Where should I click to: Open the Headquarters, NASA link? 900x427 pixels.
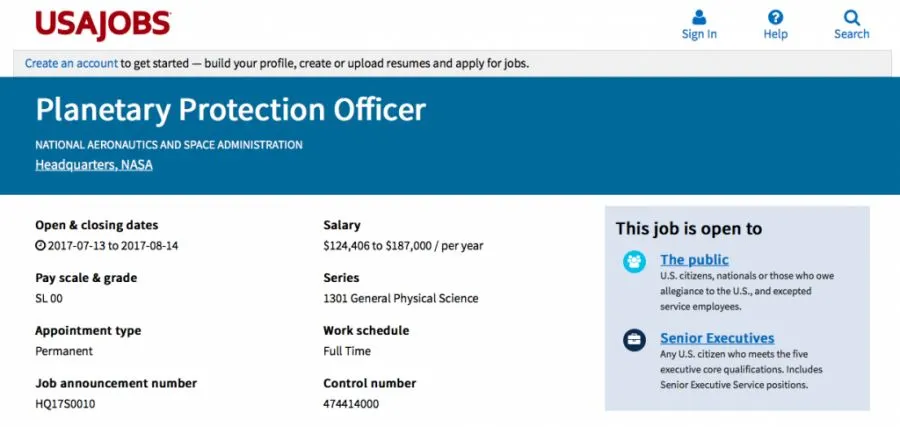[x=94, y=165]
